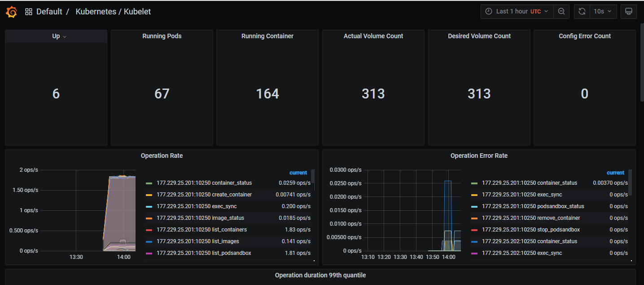Click red stop_podsandbox color swatch
The width and height of the screenshot is (644, 285).
click(x=474, y=230)
